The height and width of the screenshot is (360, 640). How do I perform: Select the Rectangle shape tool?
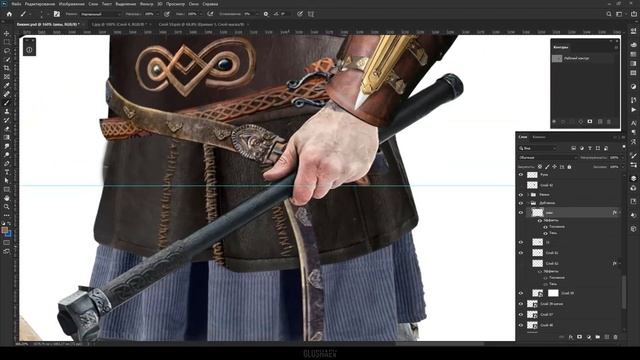click(7, 189)
